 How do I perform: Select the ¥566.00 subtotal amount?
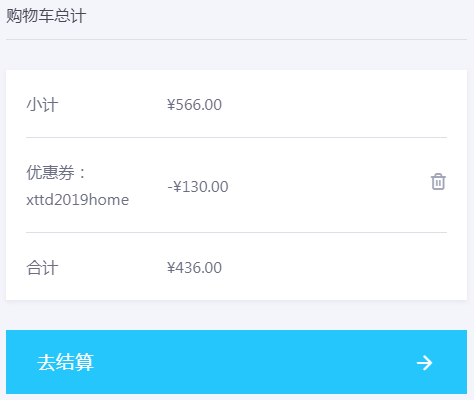point(194,105)
